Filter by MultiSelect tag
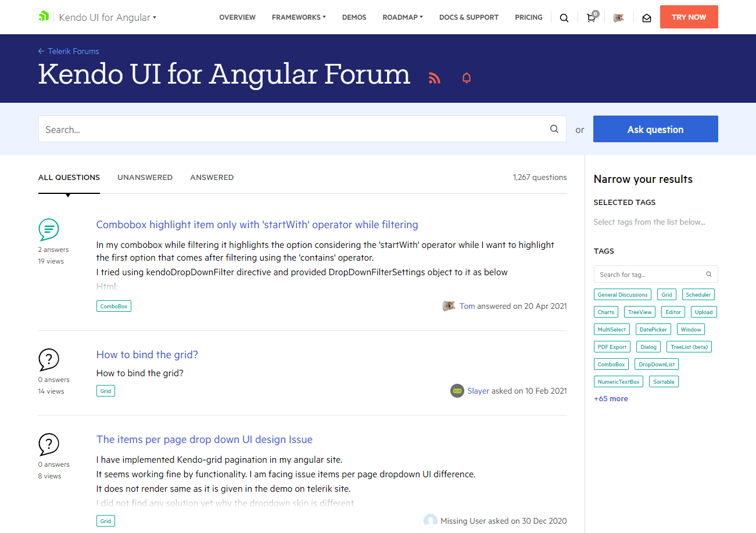Screen dimensions: 756x533 point(612,329)
